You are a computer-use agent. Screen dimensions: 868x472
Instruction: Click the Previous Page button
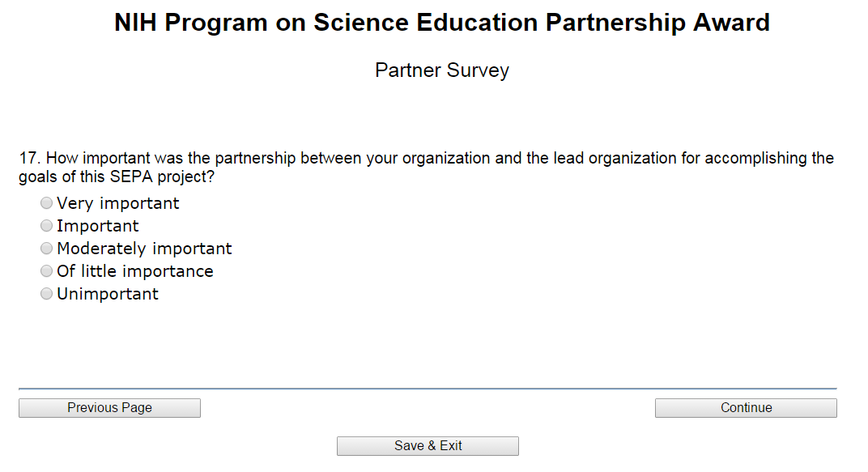[109, 408]
